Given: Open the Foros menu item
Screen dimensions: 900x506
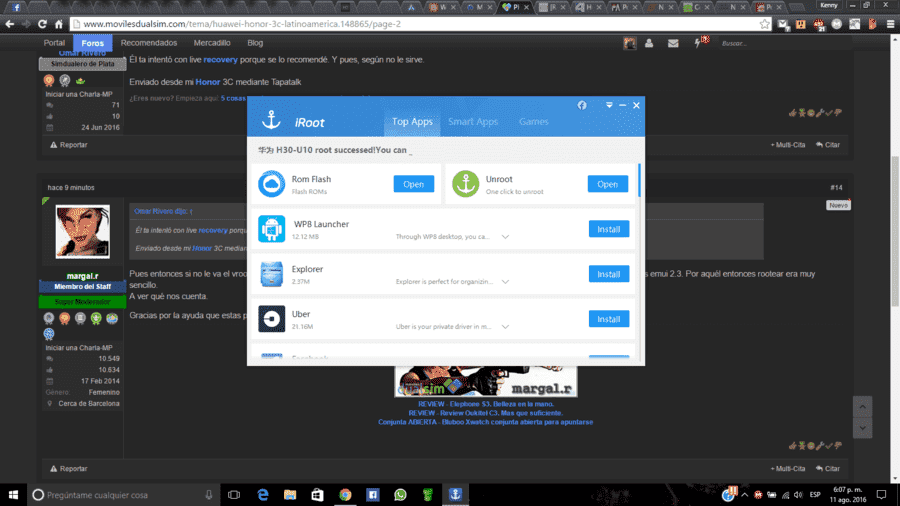Looking at the screenshot, I should tap(92, 43).
